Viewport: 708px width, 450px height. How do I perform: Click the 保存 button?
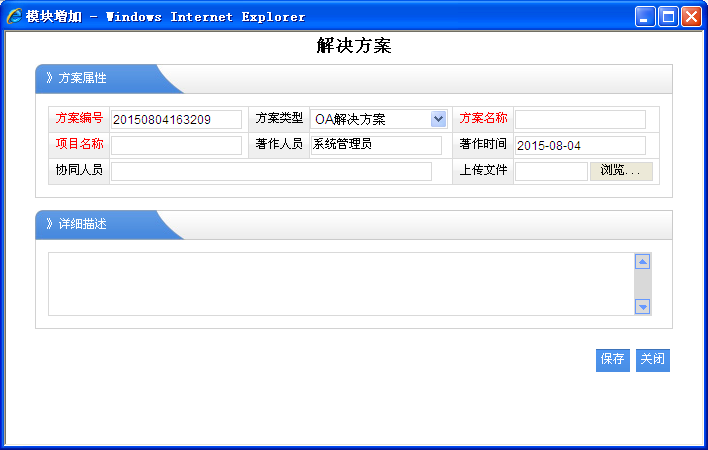pyautogui.click(x=612, y=359)
